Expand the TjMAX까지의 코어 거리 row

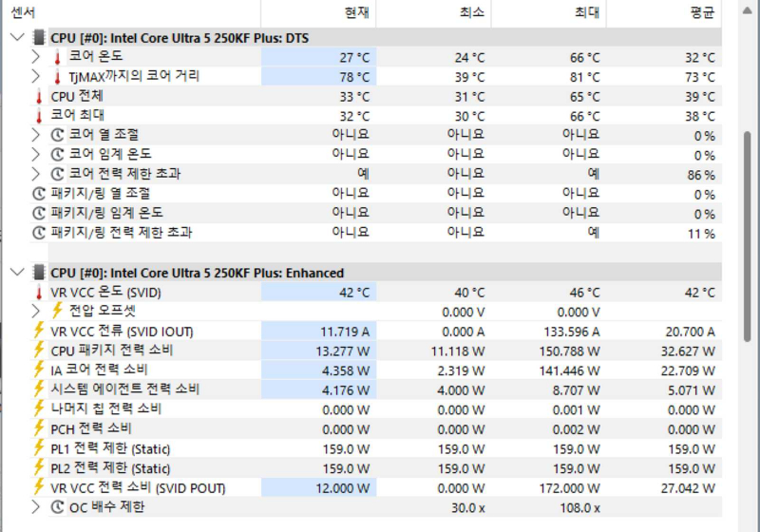point(36,77)
